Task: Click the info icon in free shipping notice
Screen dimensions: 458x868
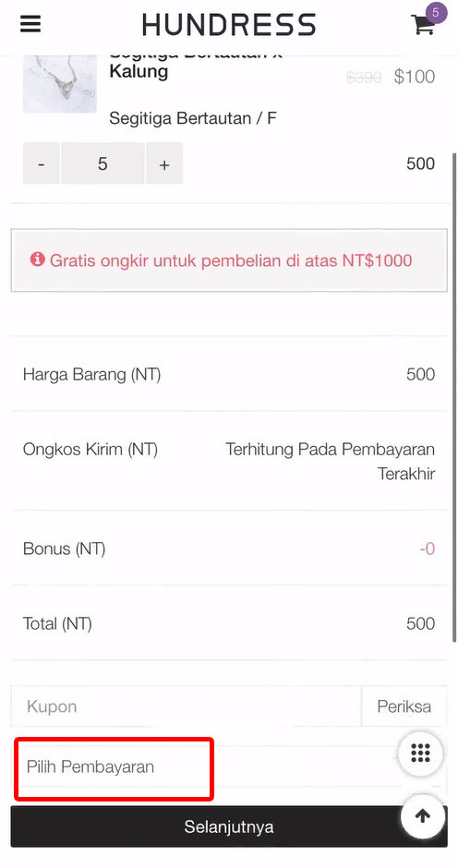Action: (x=37, y=259)
